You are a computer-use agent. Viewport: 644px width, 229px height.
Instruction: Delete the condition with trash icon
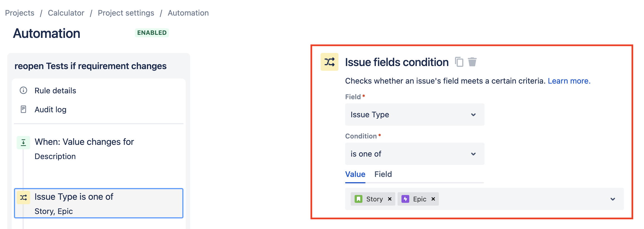click(x=472, y=62)
